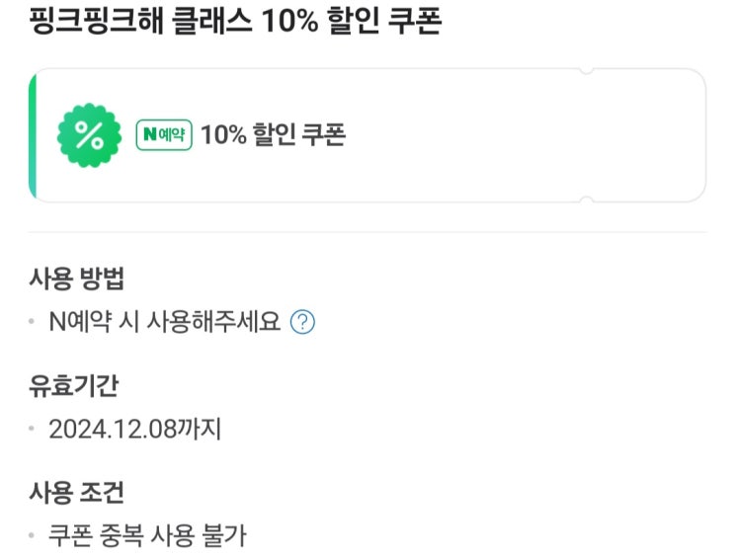The width and height of the screenshot is (734, 560).
Task: Tap the 10% 할인 쿠폰 label text
Action: (273, 135)
